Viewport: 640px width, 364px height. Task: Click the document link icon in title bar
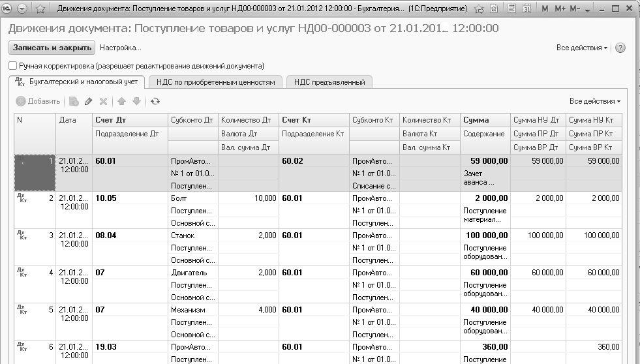[494, 8]
